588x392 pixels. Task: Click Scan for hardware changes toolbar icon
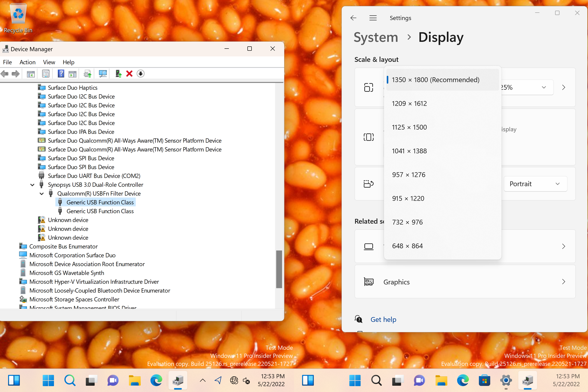103,74
